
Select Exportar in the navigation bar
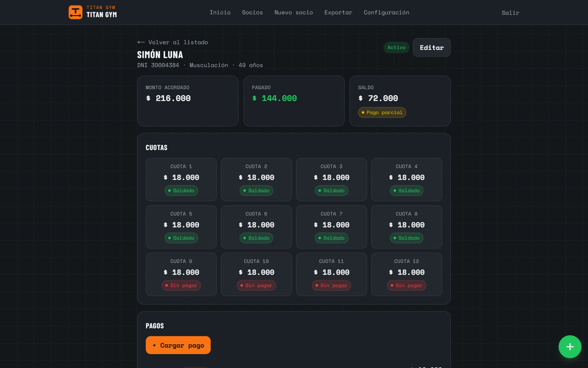[x=338, y=13]
